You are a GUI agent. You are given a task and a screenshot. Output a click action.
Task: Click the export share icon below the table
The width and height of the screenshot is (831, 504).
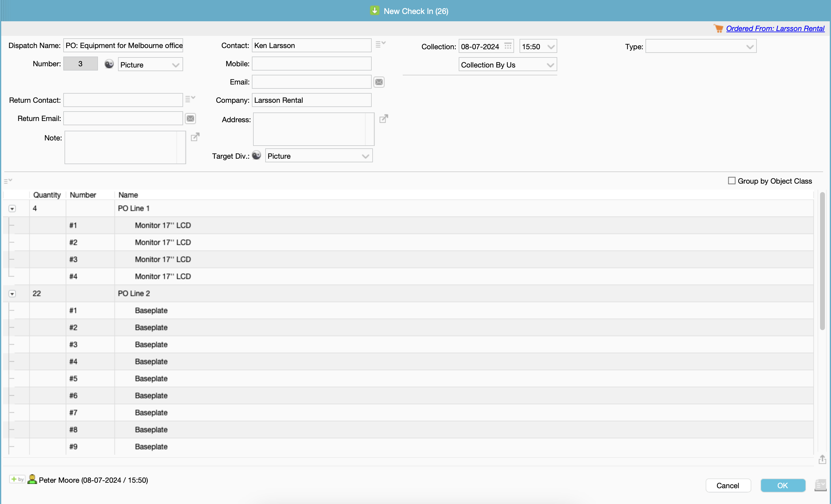[x=822, y=459]
